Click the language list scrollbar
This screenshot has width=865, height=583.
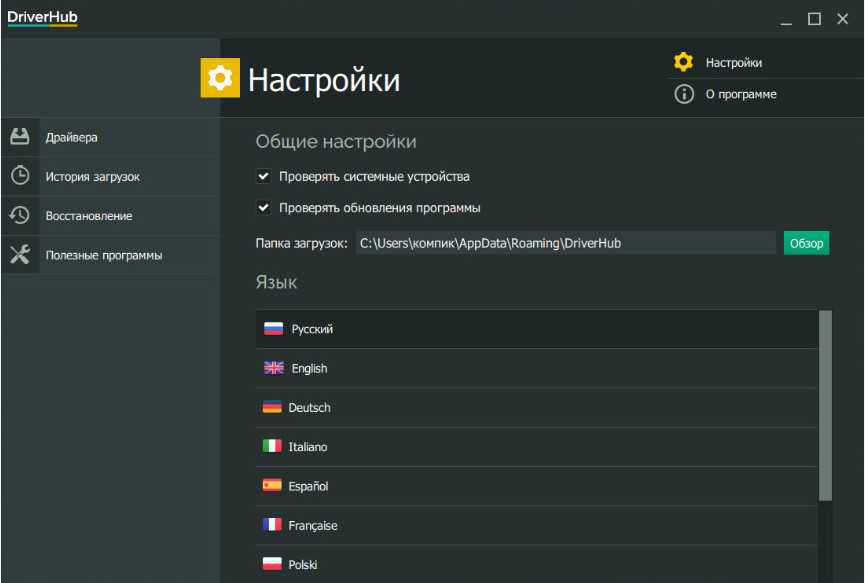click(825, 405)
